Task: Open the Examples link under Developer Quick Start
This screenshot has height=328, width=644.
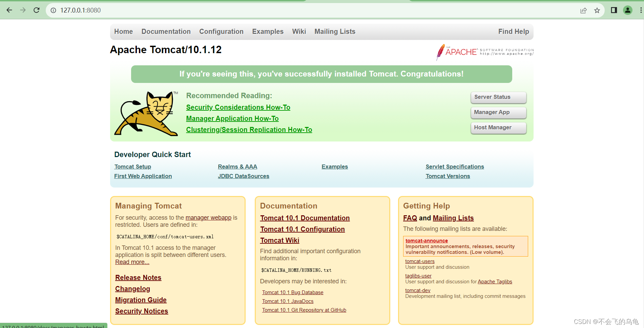Action: 335,167
